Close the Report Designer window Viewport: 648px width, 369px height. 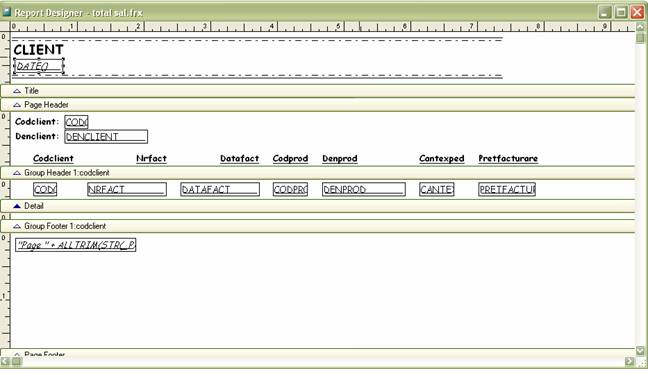637,12
